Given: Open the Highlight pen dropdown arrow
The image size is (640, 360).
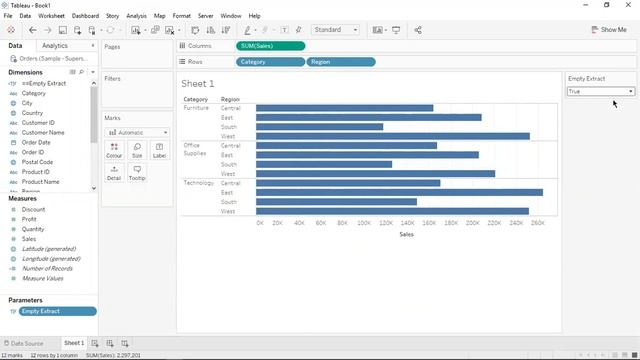Looking at the screenshot, I should pyautogui.click(x=256, y=30).
